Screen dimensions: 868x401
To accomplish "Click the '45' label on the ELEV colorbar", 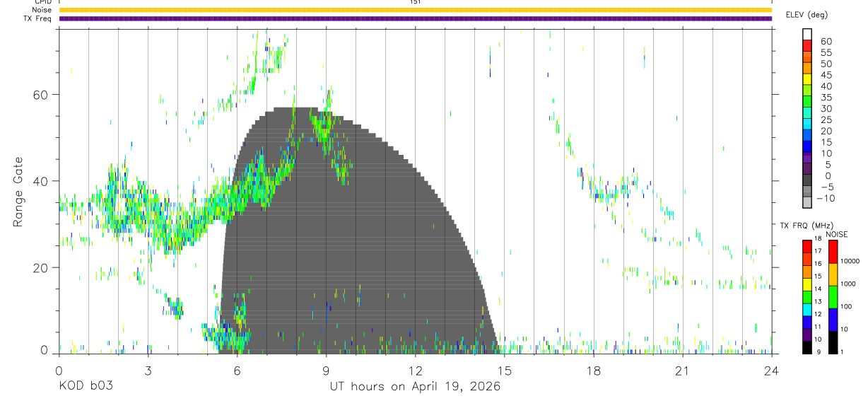I will [x=826, y=75].
